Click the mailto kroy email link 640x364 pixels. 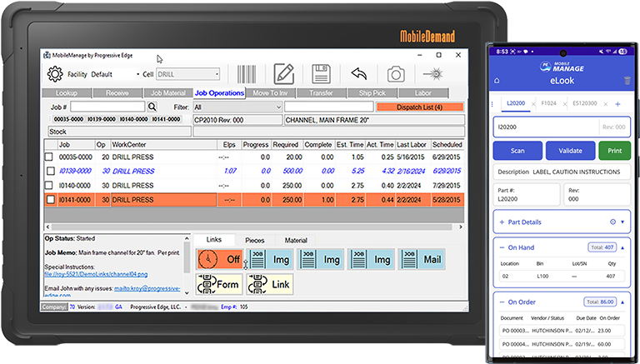[x=147, y=288]
